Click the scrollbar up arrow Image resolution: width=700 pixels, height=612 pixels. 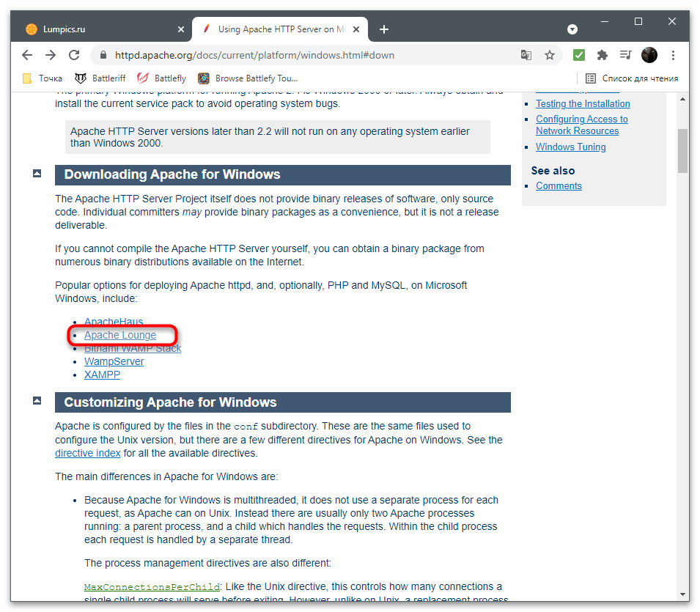tap(682, 99)
